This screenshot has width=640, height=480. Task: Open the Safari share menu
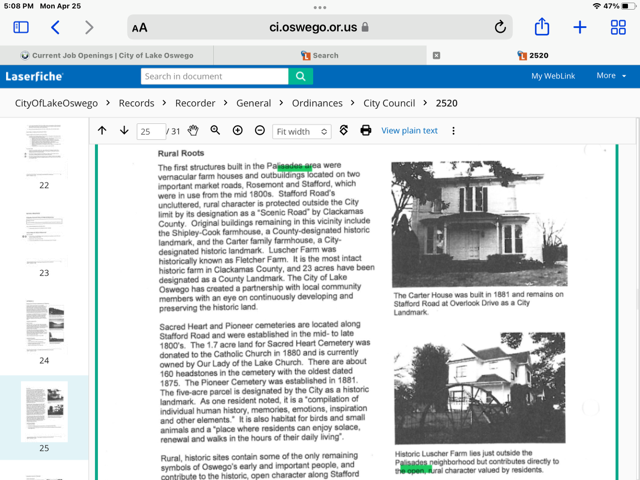tap(541, 28)
